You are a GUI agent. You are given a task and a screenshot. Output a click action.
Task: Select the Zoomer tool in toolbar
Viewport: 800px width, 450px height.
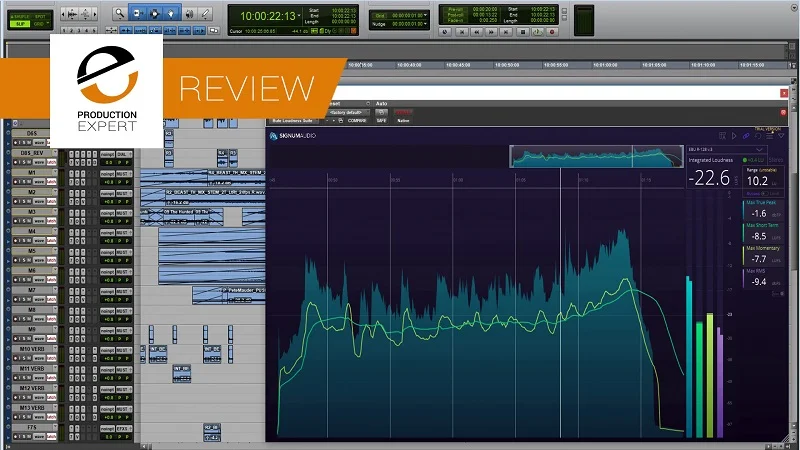tap(119, 14)
